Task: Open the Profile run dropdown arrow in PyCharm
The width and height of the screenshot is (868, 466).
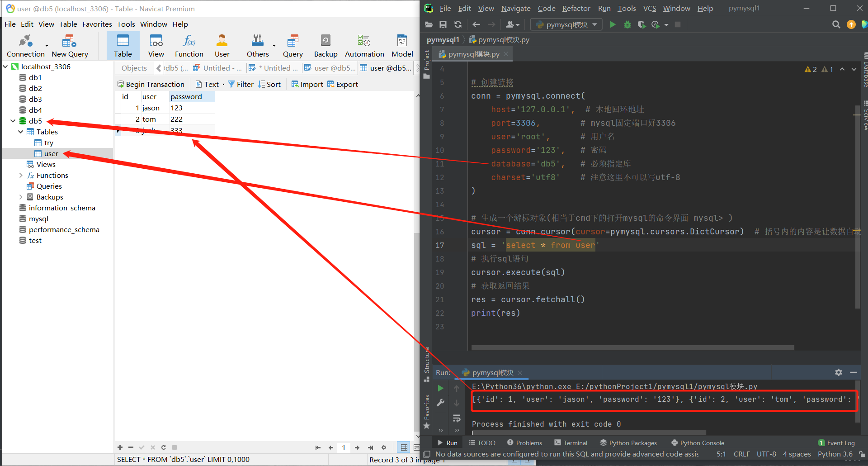Action: pyautogui.click(x=666, y=25)
